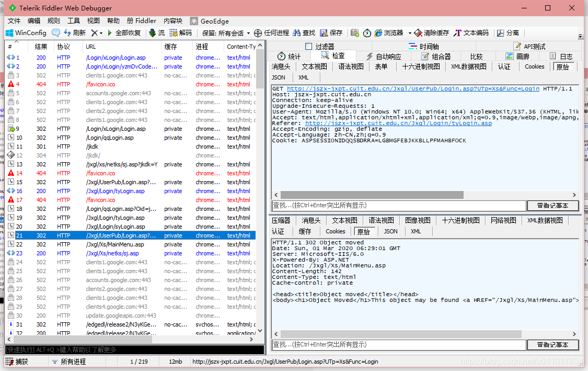Switch to the 统计 statistics tab
The image size is (588, 371).
(x=289, y=57)
